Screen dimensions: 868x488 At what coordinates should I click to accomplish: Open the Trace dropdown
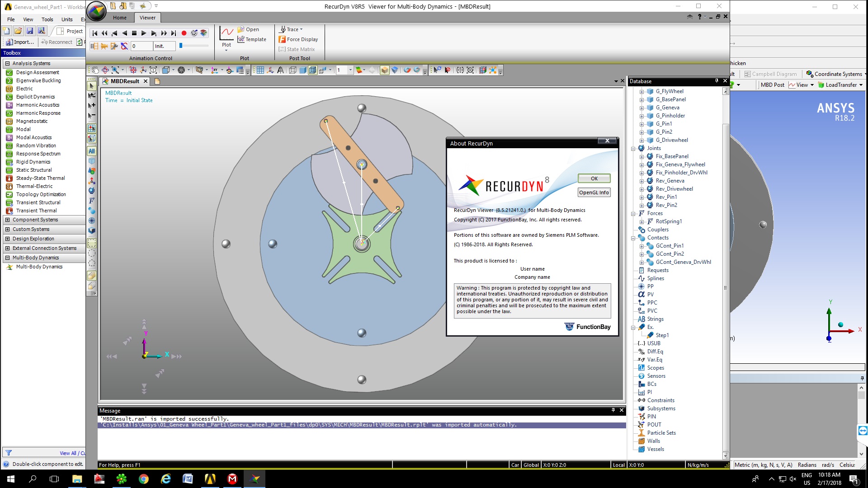[x=291, y=29]
